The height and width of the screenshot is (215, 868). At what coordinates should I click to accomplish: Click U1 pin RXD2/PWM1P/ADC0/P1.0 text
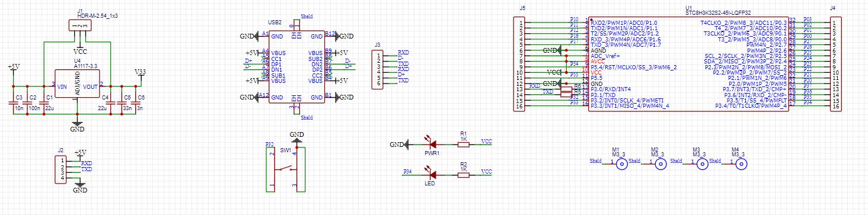[x=624, y=23]
